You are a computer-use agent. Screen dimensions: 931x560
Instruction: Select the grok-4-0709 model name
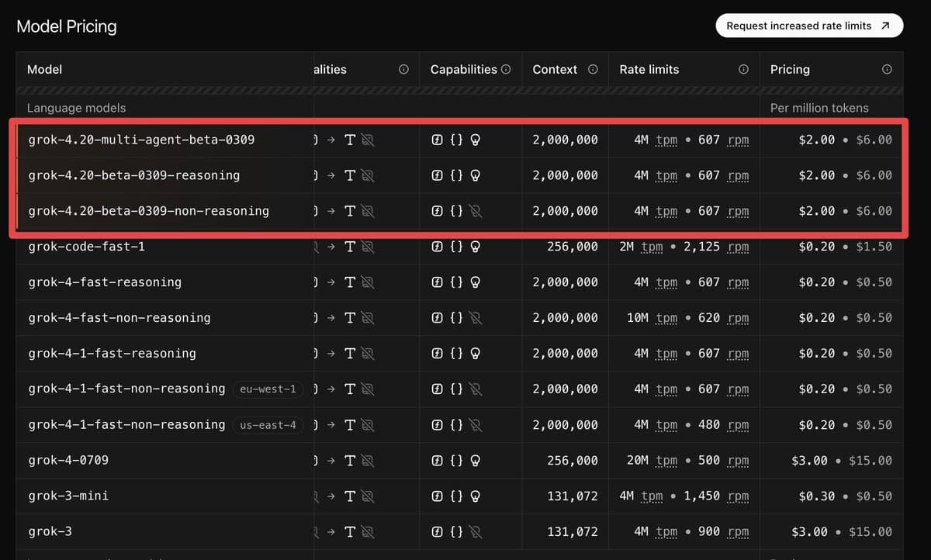(x=68, y=461)
